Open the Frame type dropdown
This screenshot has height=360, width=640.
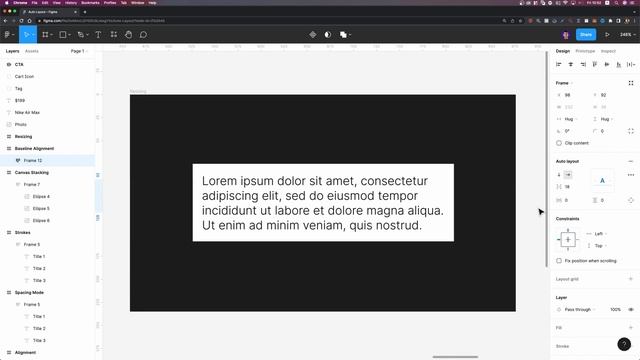564,83
